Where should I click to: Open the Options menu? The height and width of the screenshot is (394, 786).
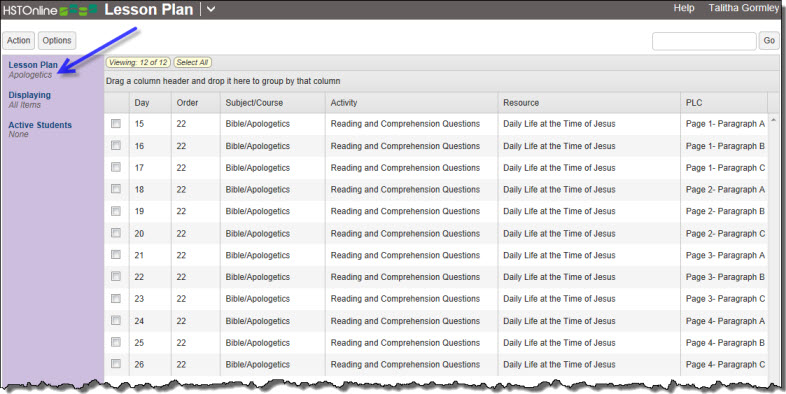click(57, 41)
